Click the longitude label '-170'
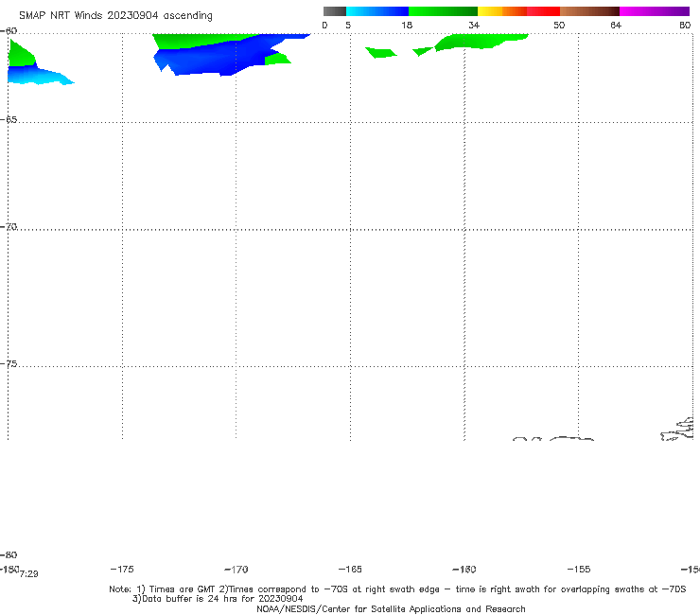Viewport: 700px width, 615px height. tap(236, 570)
